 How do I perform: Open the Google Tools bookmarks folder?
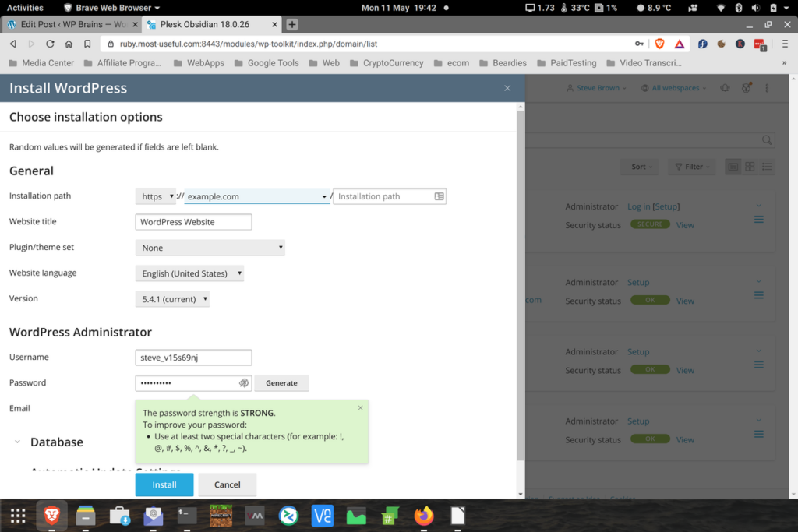pyautogui.click(x=267, y=63)
